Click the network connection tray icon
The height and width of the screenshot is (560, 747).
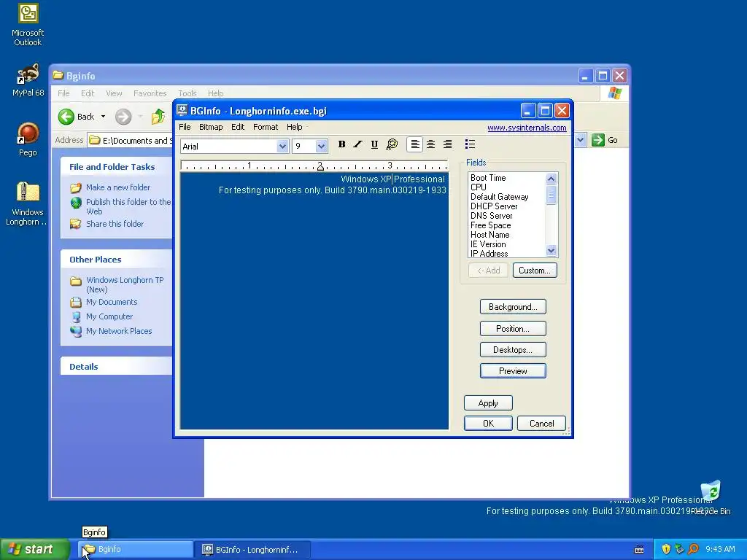click(x=679, y=549)
